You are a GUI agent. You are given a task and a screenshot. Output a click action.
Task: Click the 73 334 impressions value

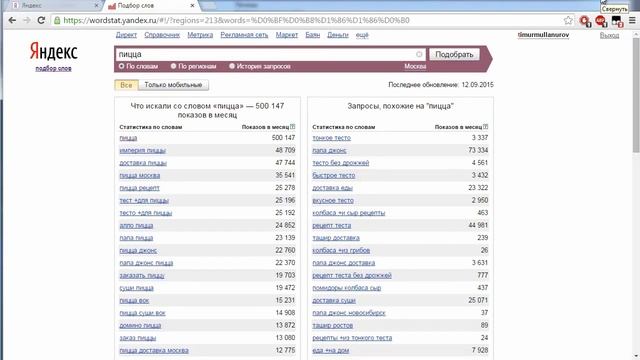(478, 150)
